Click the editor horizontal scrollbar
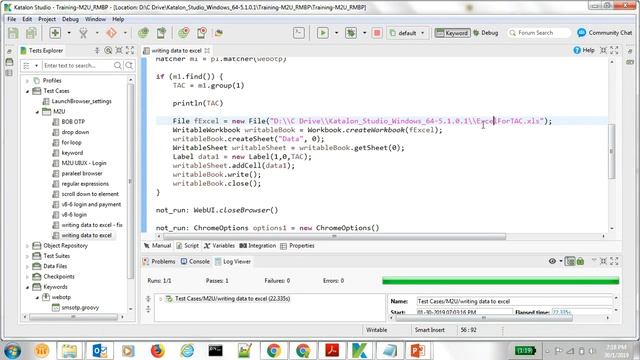 (x=334, y=236)
